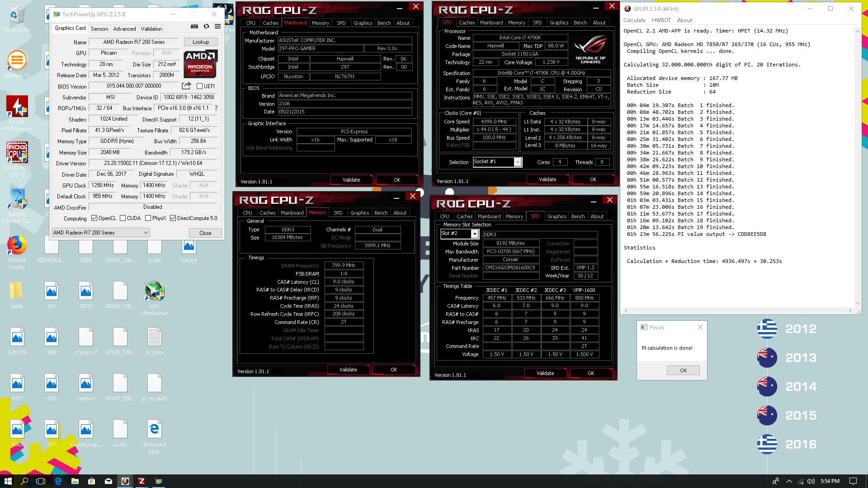Toggle the OpenCL checkbox
This screenshot has width=868, height=488.
pos(94,218)
